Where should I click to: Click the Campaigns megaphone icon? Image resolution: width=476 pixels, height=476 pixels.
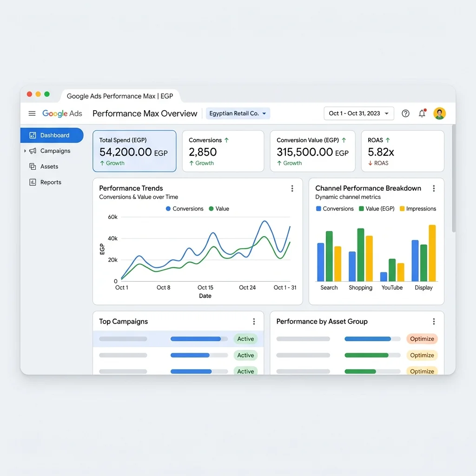point(33,151)
